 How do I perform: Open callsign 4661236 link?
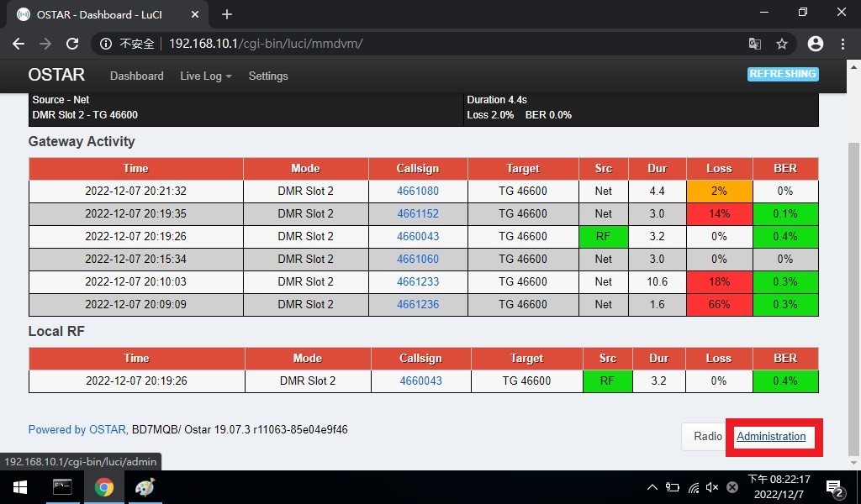pos(418,304)
